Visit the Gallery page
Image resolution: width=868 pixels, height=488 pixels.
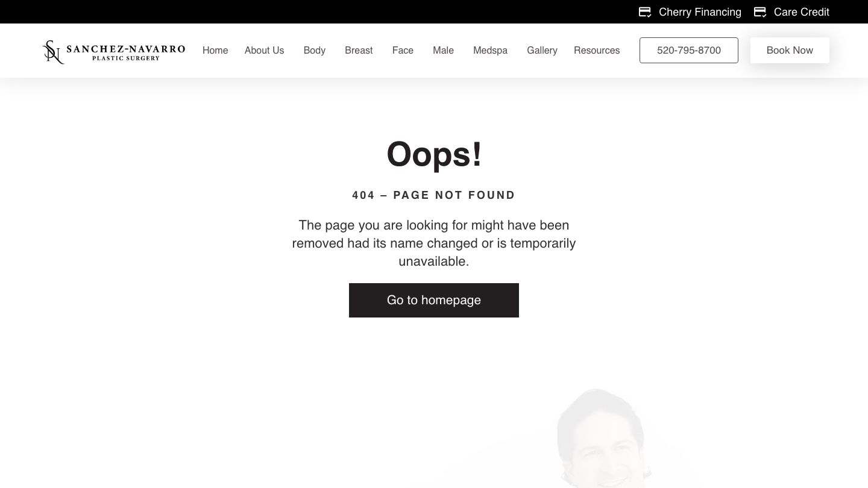point(542,51)
